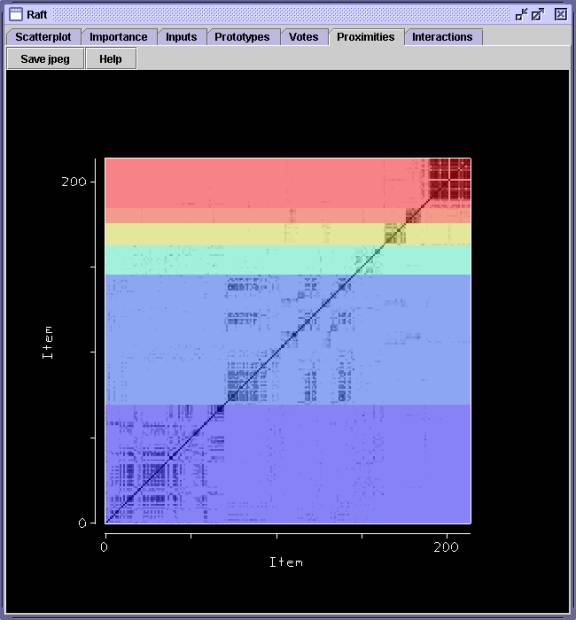The height and width of the screenshot is (620, 576).
Task: Click the dark red cluster at top right
Action: point(449,179)
